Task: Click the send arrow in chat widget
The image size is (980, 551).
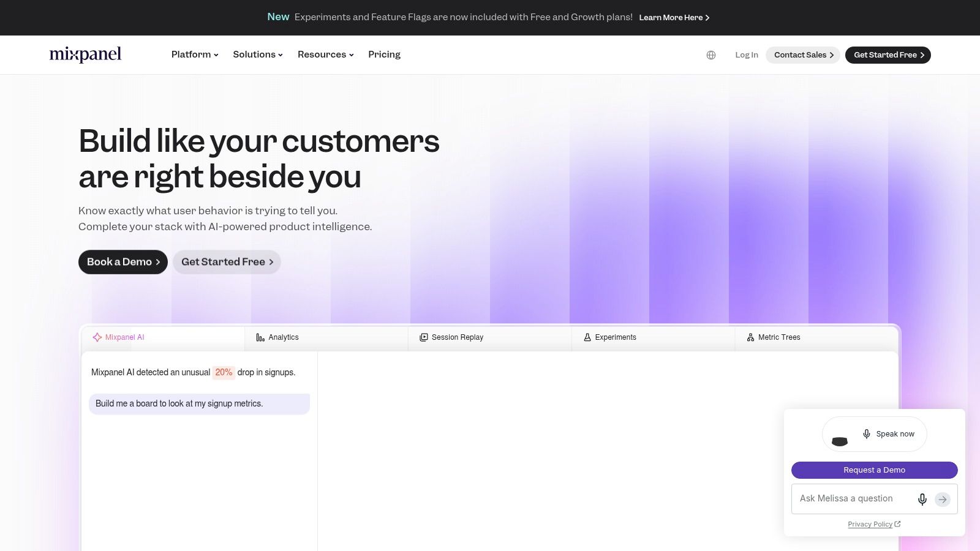Action: click(943, 500)
